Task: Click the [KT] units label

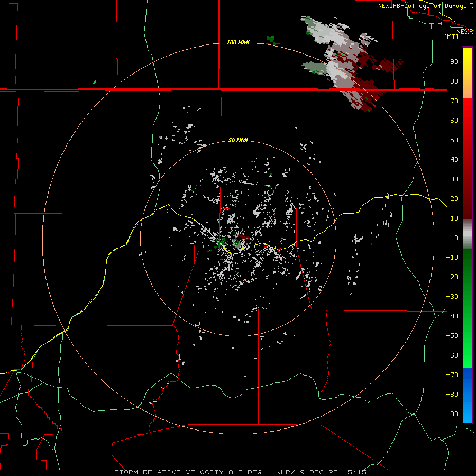Action: tap(451, 36)
